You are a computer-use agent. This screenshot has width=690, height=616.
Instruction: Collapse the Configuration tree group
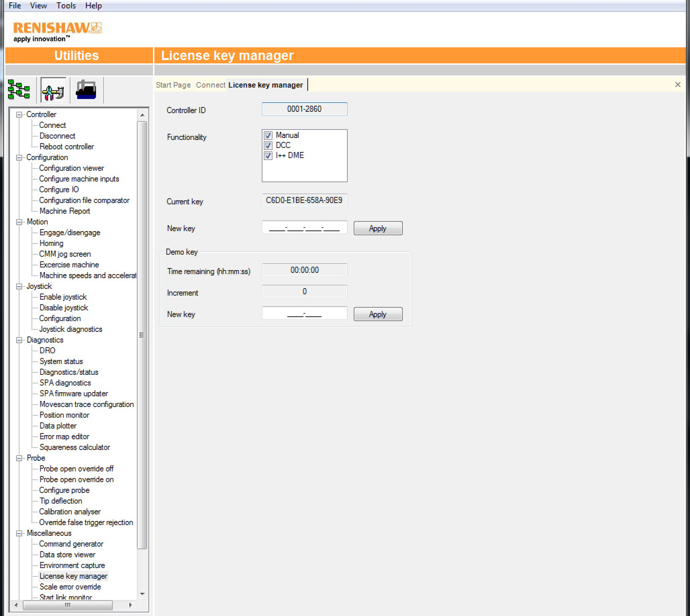click(19, 158)
